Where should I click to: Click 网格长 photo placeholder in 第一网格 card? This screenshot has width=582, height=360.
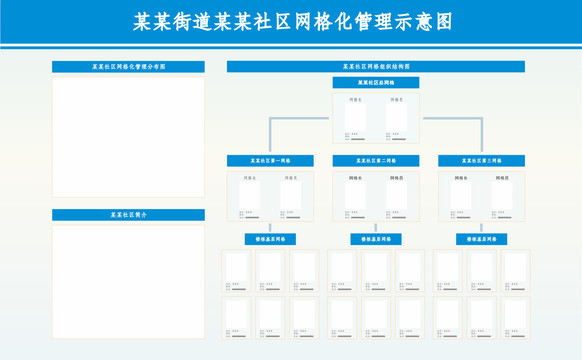[x=249, y=195]
